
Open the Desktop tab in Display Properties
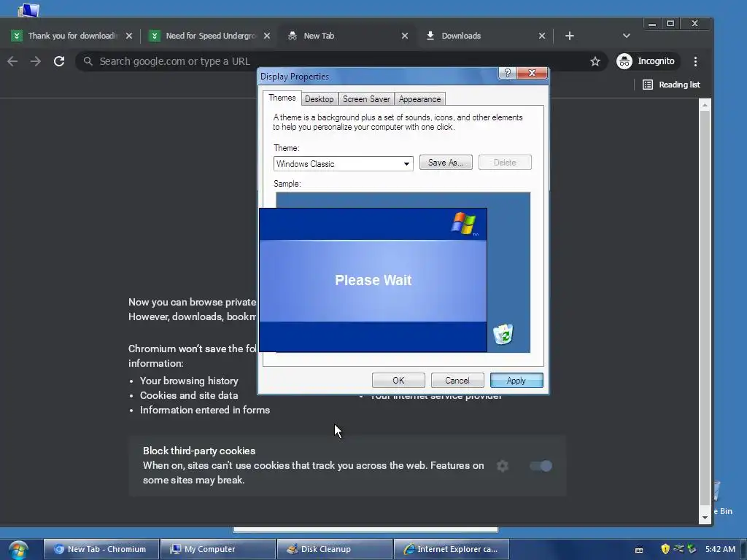pyautogui.click(x=320, y=99)
